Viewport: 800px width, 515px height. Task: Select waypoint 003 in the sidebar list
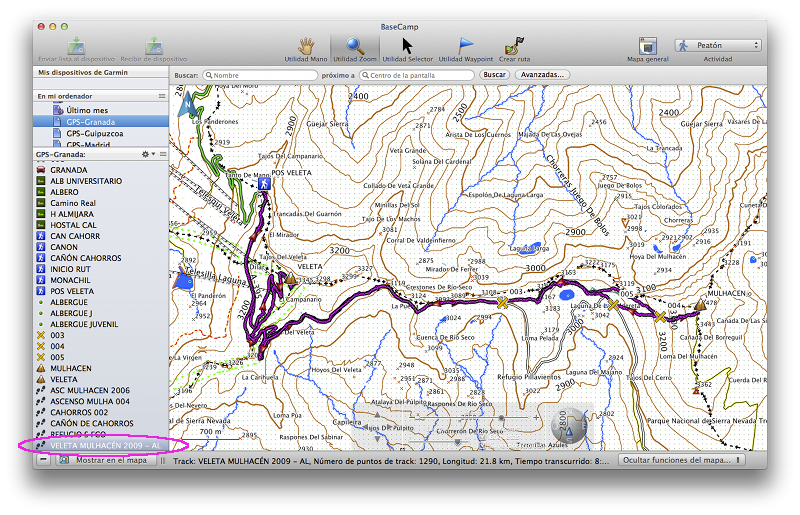point(101,335)
